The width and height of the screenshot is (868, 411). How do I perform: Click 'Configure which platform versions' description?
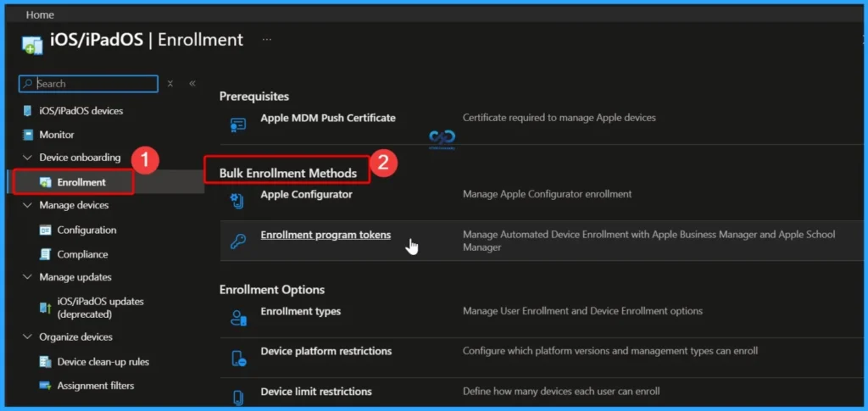(x=610, y=352)
